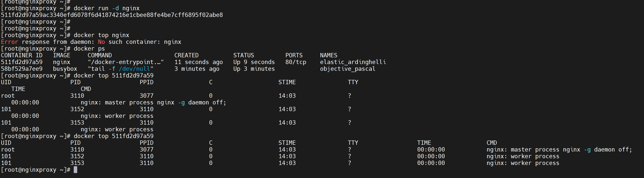This screenshot has width=644, height=178.
Task: Click the CREATED column header
Action: (x=186, y=55)
